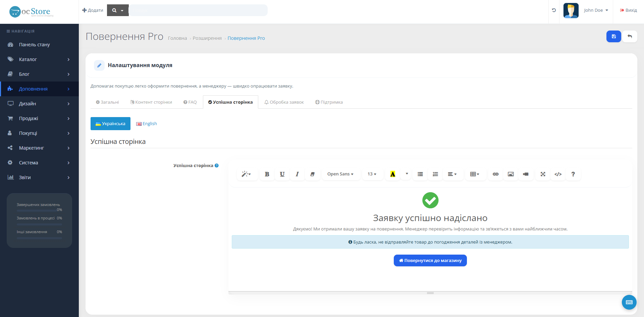Click the insert link icon
This screenshot has height=317, width=644.
pos(495,174)
